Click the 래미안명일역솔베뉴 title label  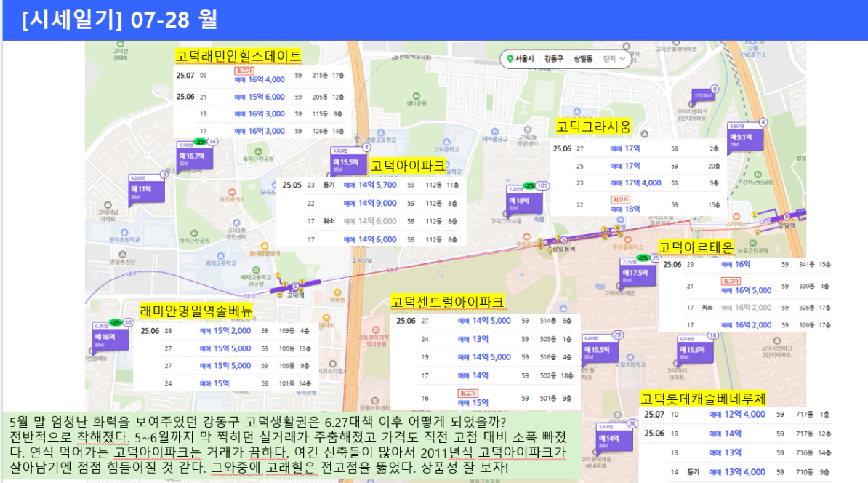[x=196, y=311]
